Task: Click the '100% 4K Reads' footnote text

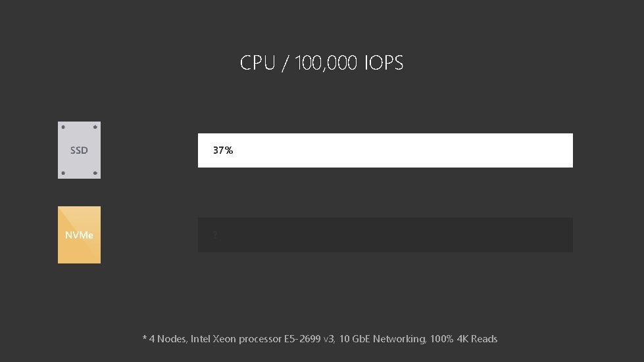Action: click(x=464, y=339)
